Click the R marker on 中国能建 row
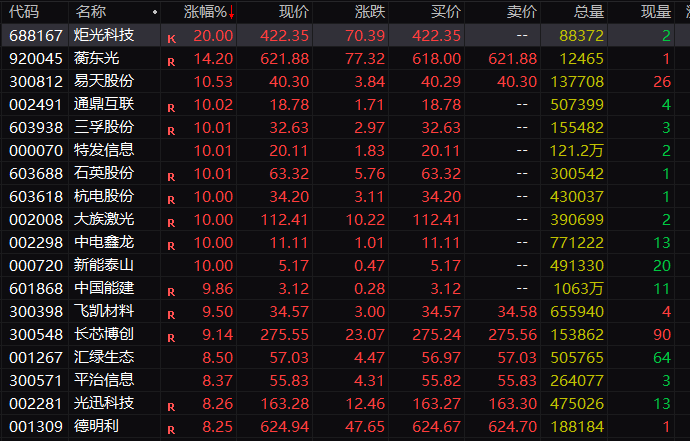 171,292
